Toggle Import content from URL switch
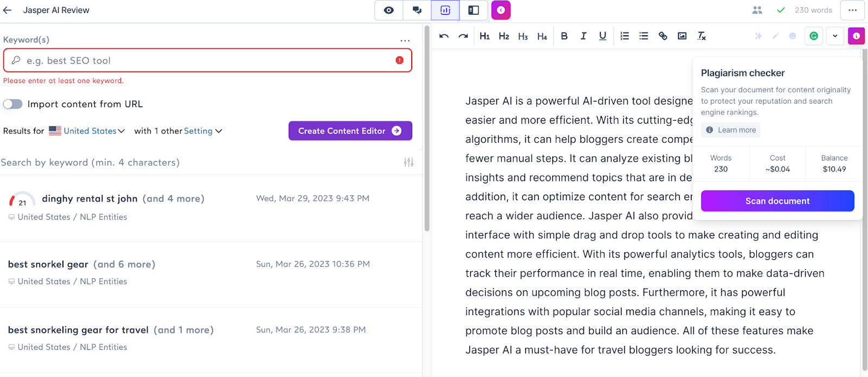Screen dimensions: 868x377 (13, 104)
